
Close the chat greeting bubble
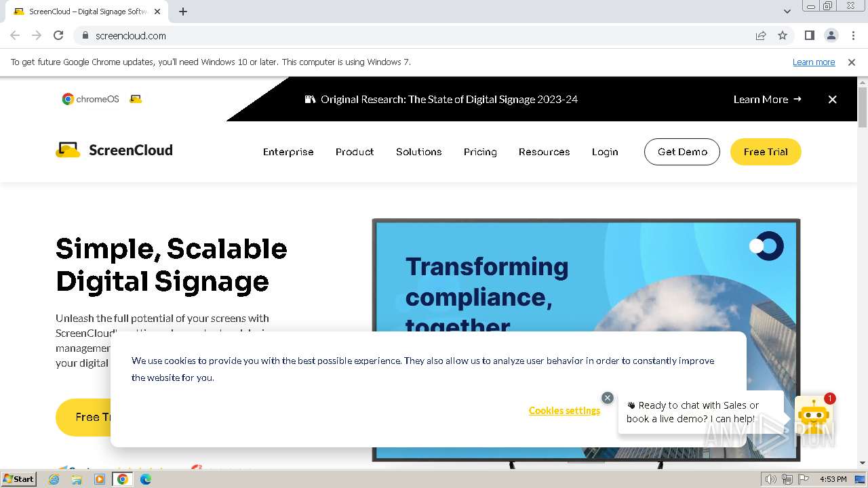(608, 398)
